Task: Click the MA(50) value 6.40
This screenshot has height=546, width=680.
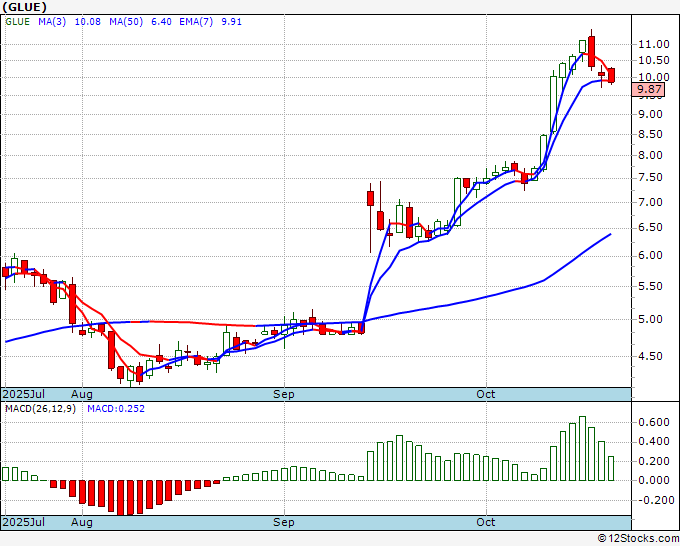Action: click(161, 22)
